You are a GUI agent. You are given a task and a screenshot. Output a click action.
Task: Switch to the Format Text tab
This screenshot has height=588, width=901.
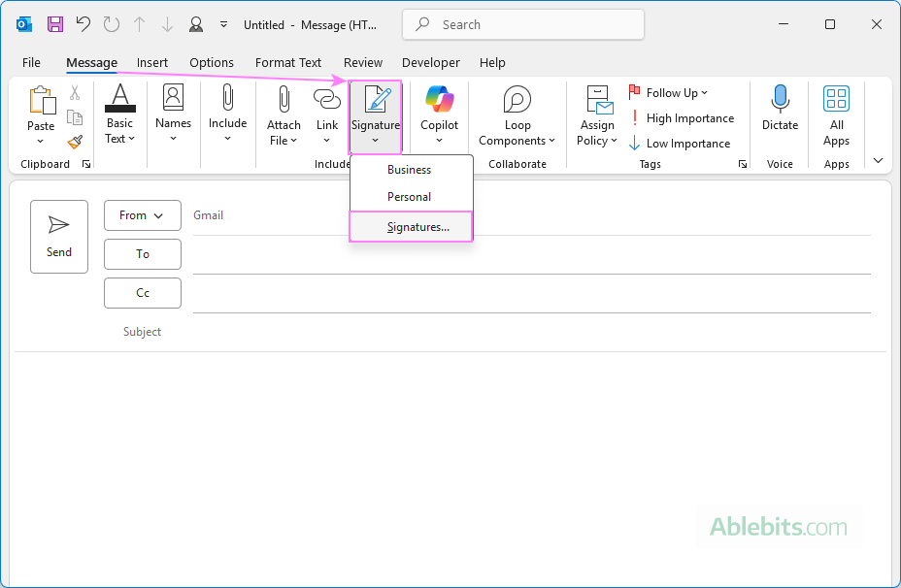(288, 62)
